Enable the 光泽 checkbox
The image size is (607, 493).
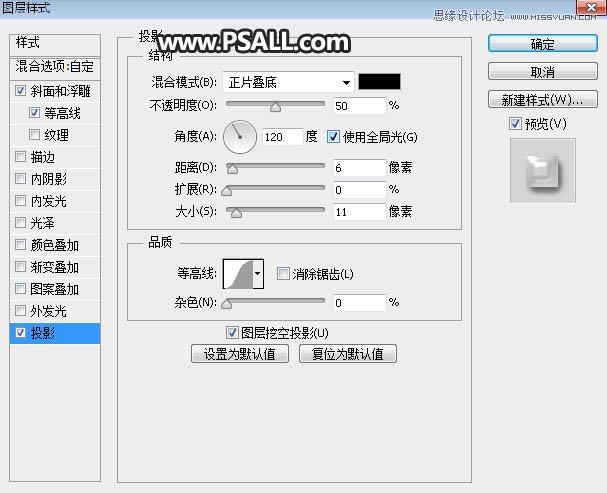click(x=20, y=223)
